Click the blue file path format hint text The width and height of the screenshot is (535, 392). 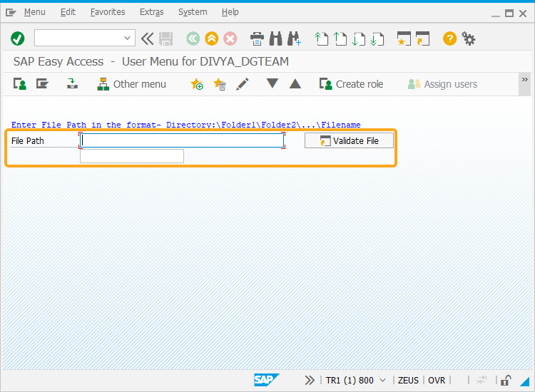pyautogui.click(x=186, y=125)
